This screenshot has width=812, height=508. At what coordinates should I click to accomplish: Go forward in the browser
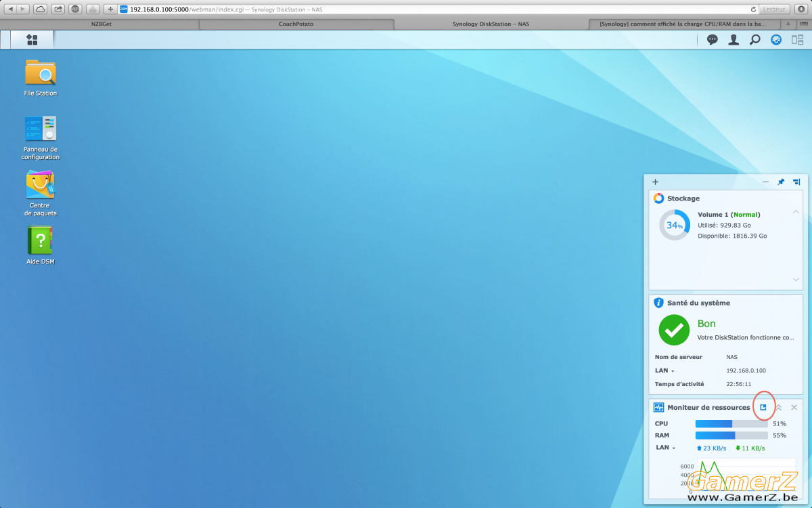coord(24,9)
